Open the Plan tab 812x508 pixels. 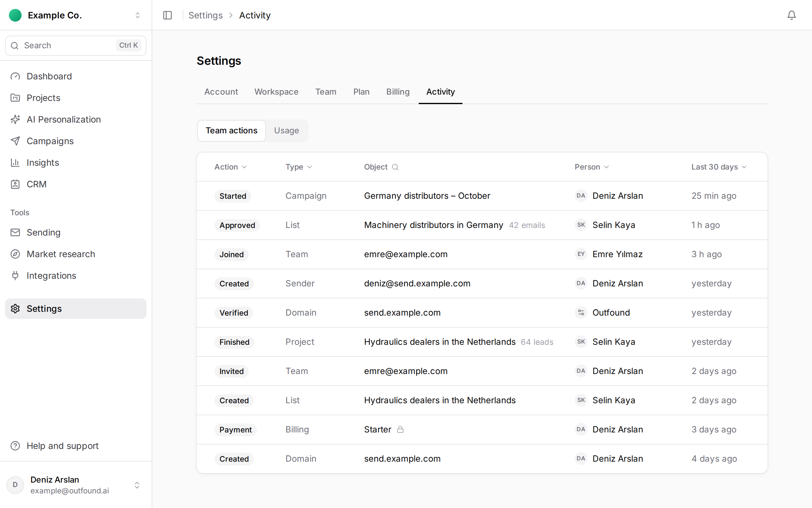[361, 92]
